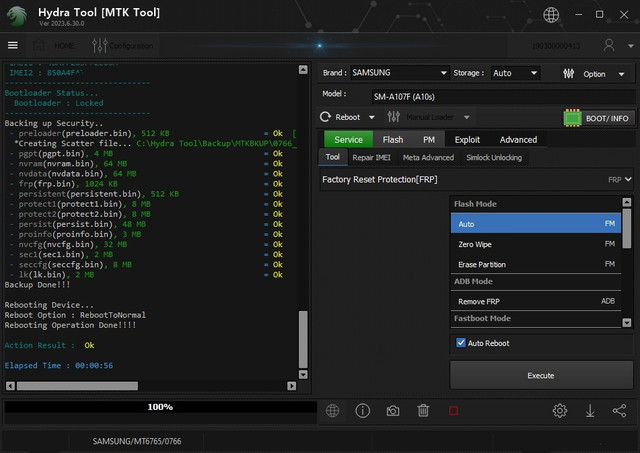The height and width of the screenshot is (453, 640).
Task: Open the hamburger menu icon
Action: [13, 45]
